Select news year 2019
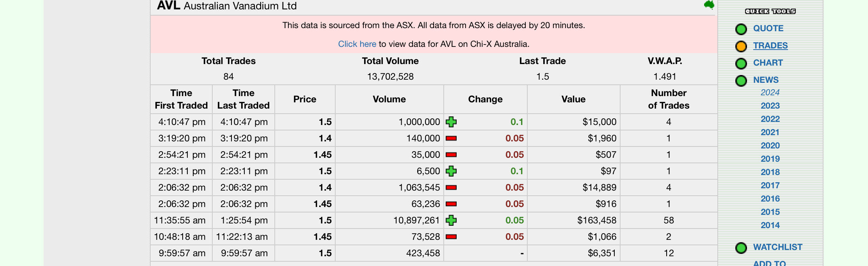 click(x=770, y=159)
